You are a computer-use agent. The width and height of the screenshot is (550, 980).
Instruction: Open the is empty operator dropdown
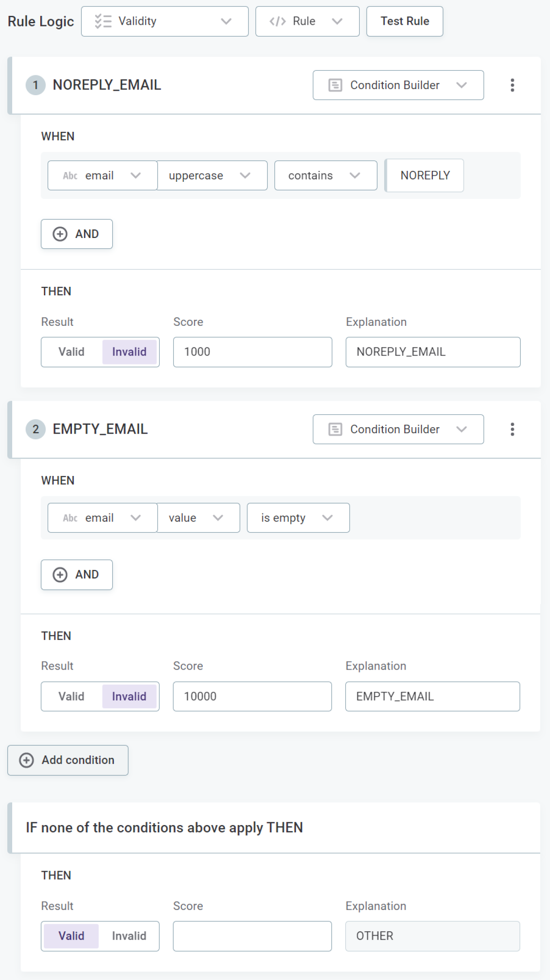coord(298,518)
